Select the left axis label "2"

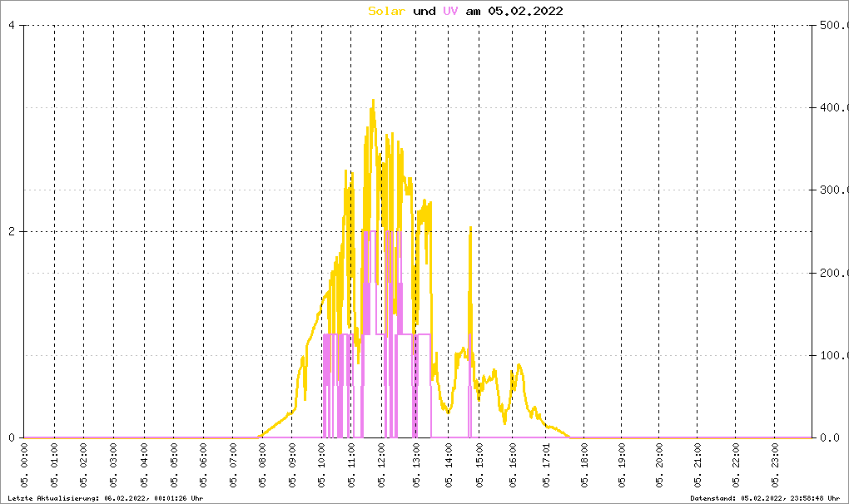click(x=12, y=231)
